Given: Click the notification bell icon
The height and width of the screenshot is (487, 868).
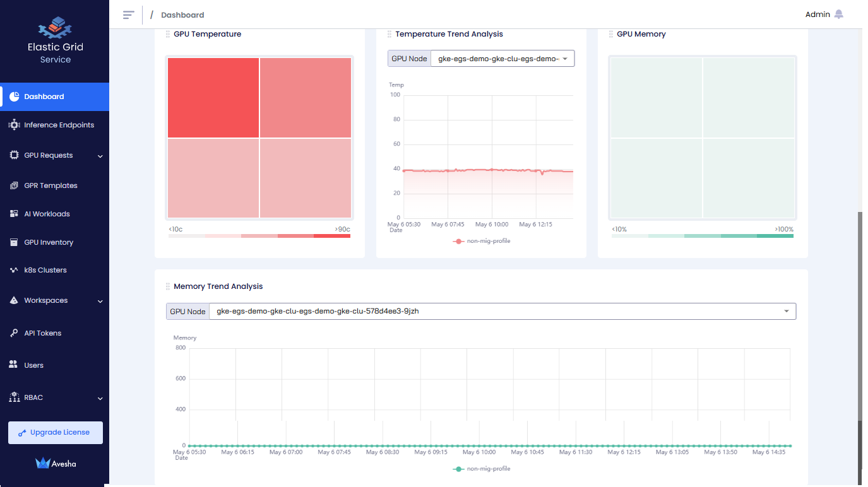Looking at the screenshot, I should click(x=838, y=15).
